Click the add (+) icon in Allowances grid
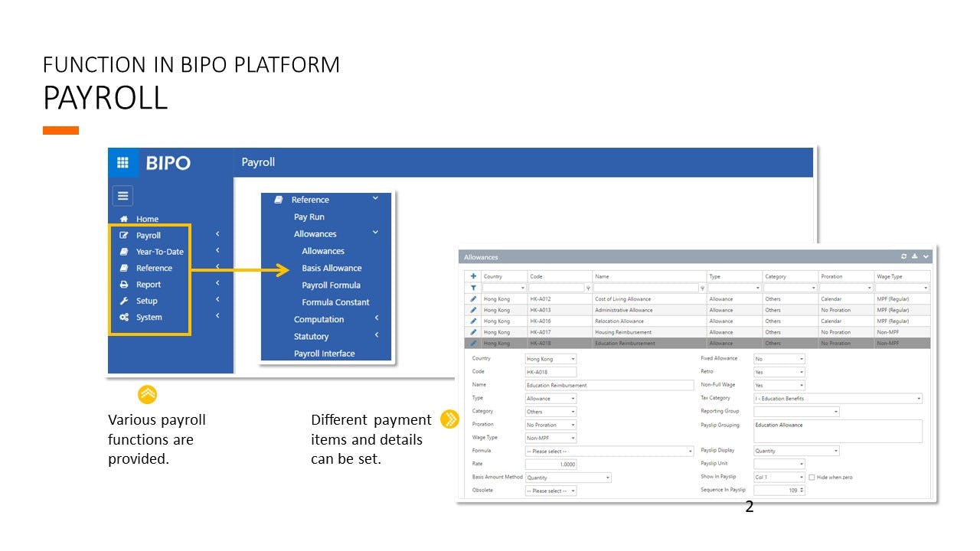Image resolution: width=980 pixels, height=551 pixels. coord(473,276)
